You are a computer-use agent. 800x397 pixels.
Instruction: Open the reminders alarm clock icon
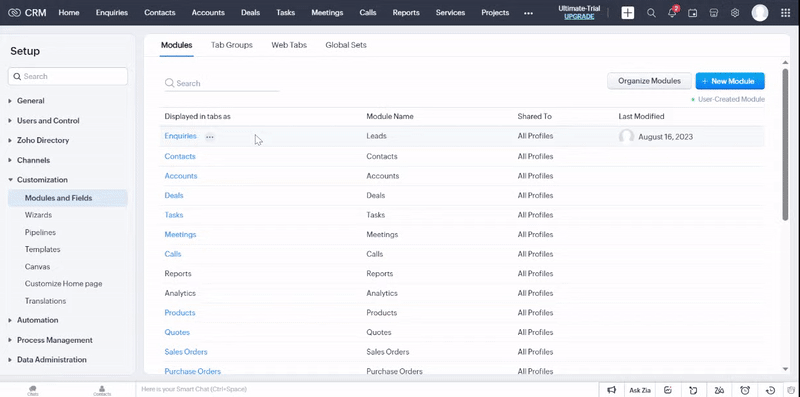click(x=745, y=390)
